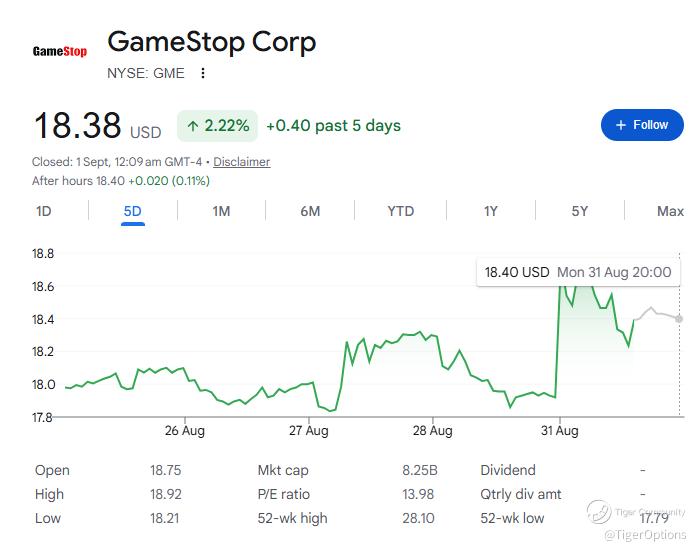
Task: Click the green up-arrow percentage badge
Action: click(217, 126)
